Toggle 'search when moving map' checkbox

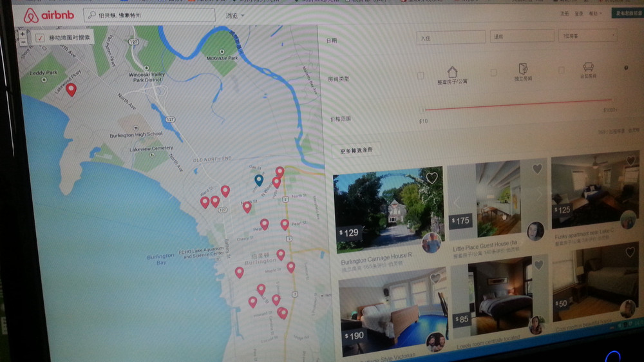click(x=40, y=38)
